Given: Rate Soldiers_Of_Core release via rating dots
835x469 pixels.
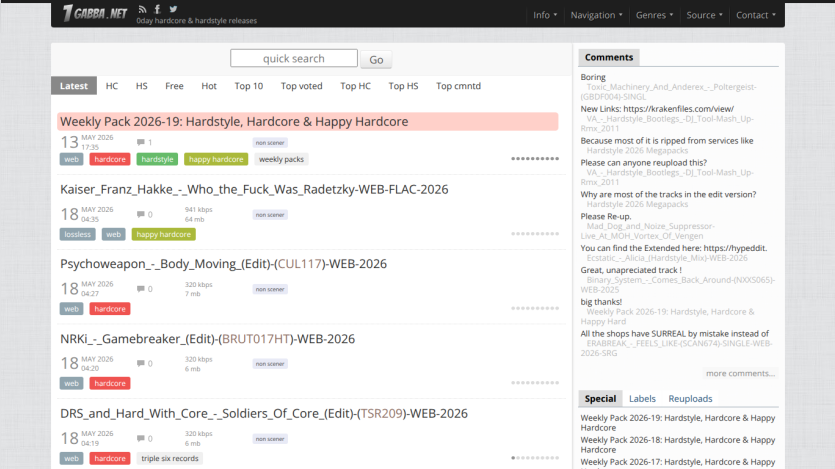Looking at the screenshot, I should 535,458.
